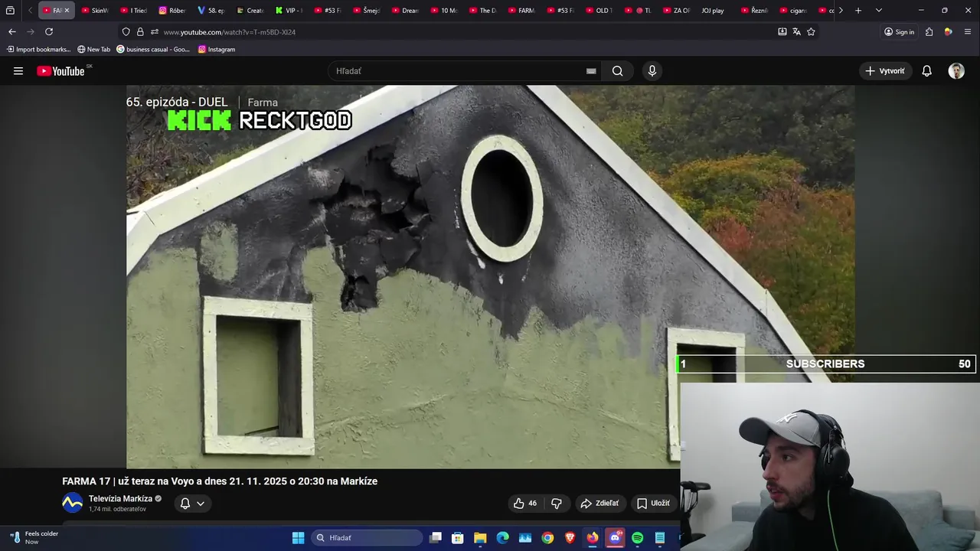The width and height of the screenshot is (980, 551).
Task: Open Task View on the taskbar
Action: [435, 538]
